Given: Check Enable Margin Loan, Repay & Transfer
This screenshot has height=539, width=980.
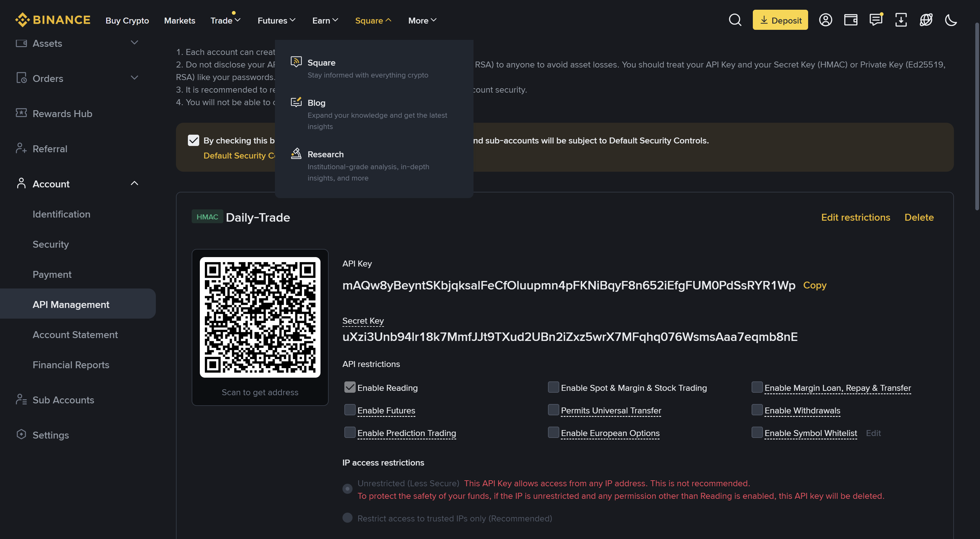Looking at the screenshot, I should coord(757,387).
